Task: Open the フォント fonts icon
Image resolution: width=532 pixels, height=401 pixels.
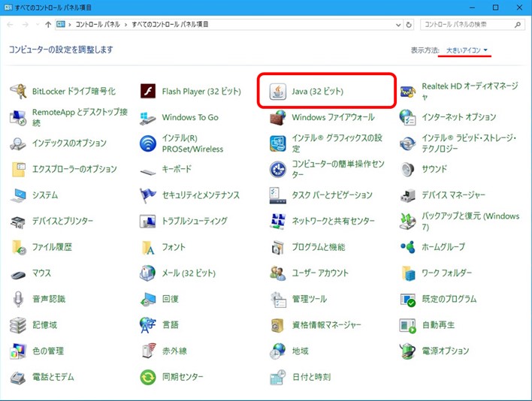Action: click(x=148, y=247)
